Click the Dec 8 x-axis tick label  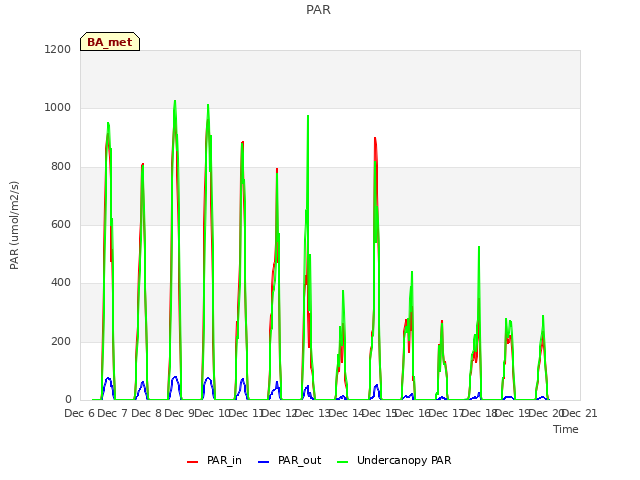[x=147, y=413]
